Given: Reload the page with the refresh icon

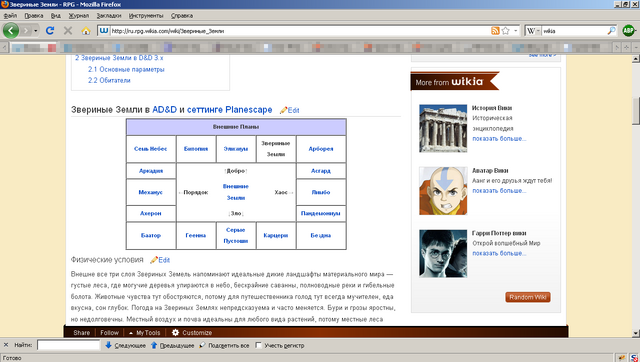Looking at the screenshot, I should coord(50,31).
